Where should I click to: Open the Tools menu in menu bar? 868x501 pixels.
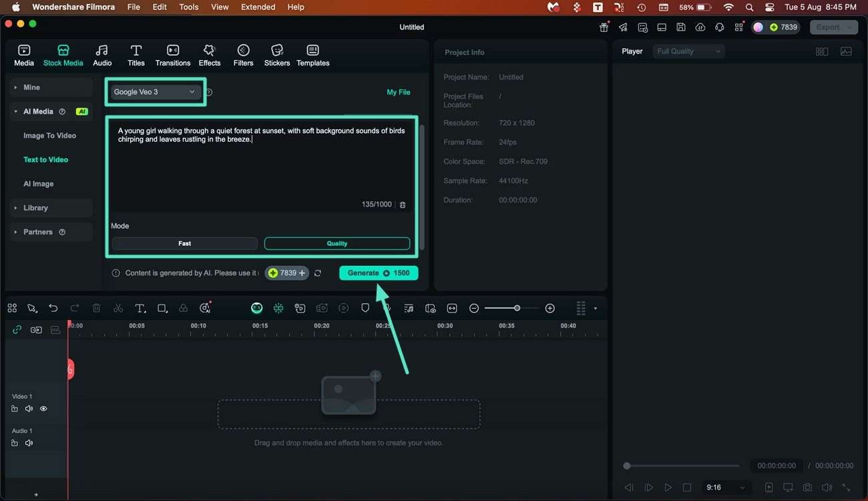coord(189,7)
